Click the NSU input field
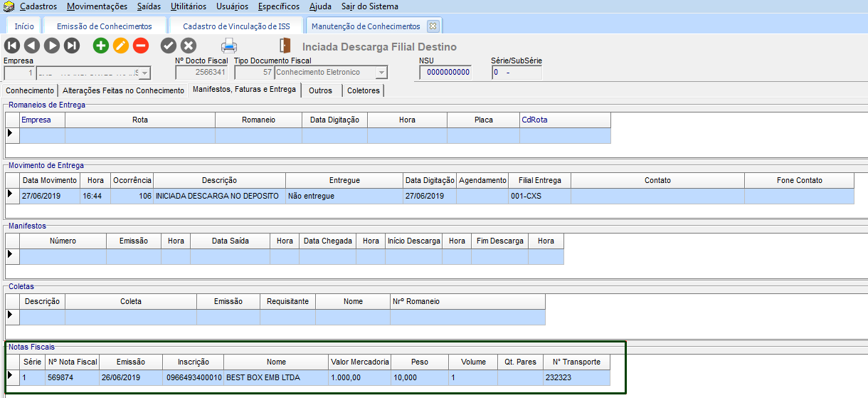Viewport: 868px width, 398px height. (x=445, y=73)
